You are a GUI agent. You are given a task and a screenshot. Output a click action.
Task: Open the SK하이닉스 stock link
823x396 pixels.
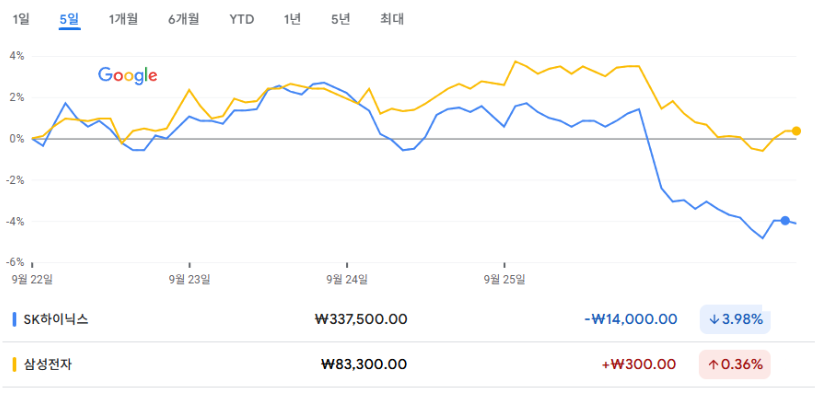pyautogui.click(x=56, y=319)
